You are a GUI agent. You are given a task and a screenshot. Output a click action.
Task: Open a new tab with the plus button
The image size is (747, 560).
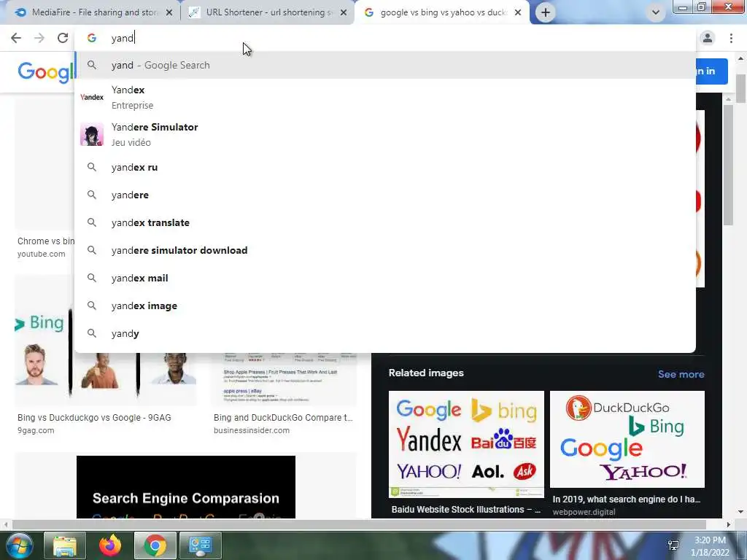(546, 12)
